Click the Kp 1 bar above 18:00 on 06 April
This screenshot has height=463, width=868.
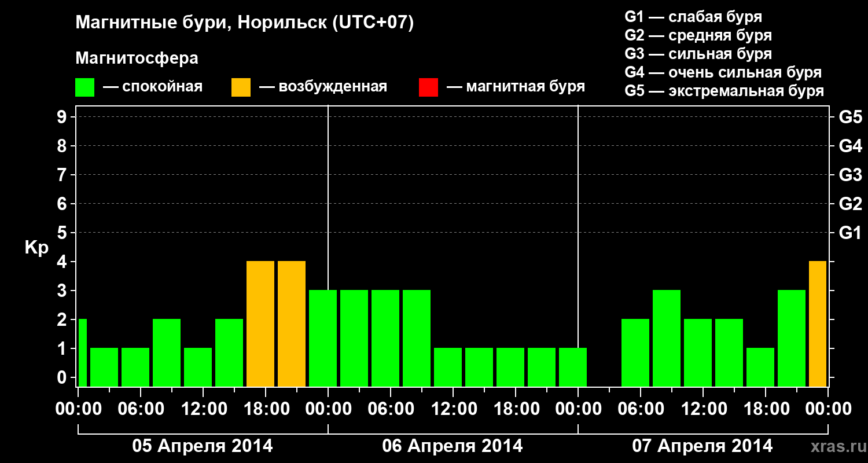pyautogui.click(x=510, y=368)
